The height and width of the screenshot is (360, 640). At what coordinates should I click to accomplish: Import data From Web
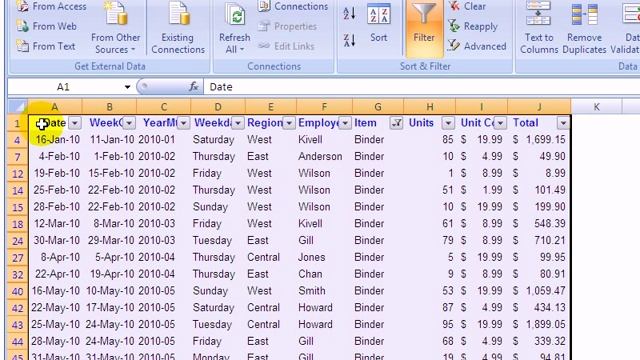47,26
